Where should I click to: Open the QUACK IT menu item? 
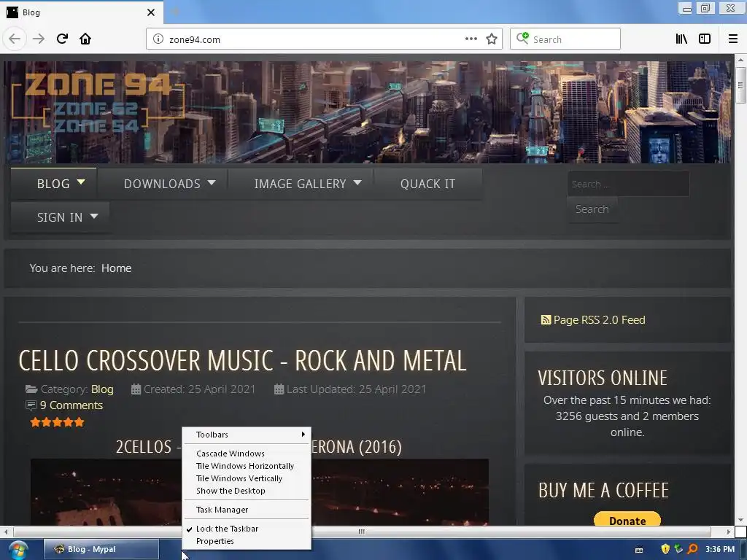point(427,184)
